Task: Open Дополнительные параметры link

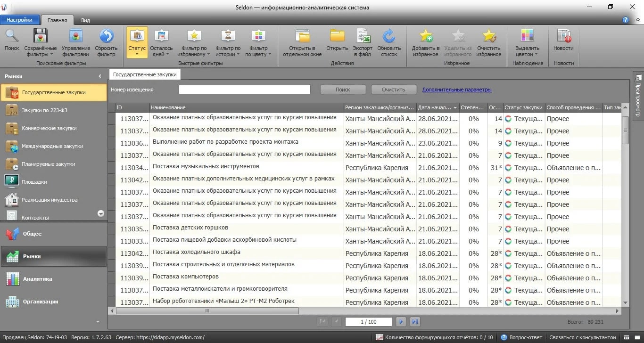Action: 457,90
